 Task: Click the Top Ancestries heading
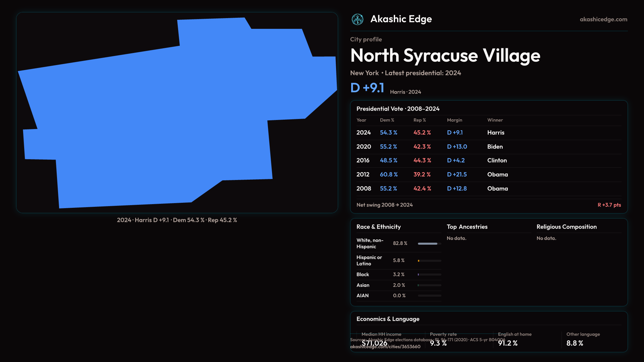pyautogui.click(x=467, y=227)
